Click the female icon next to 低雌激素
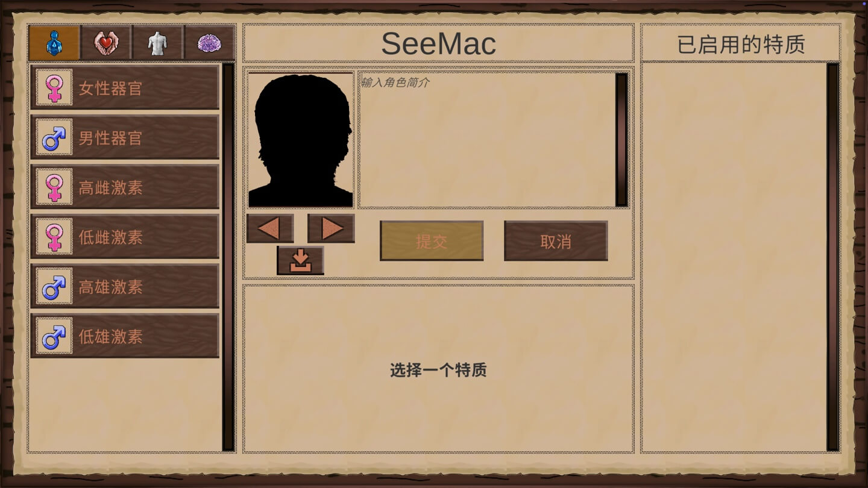Screen dimensions: 868x488 [54, 237]
